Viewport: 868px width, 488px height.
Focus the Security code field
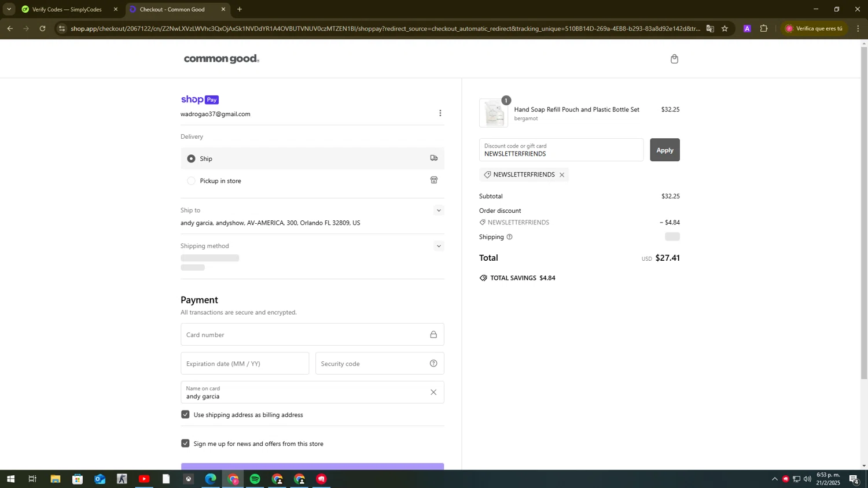380,364
